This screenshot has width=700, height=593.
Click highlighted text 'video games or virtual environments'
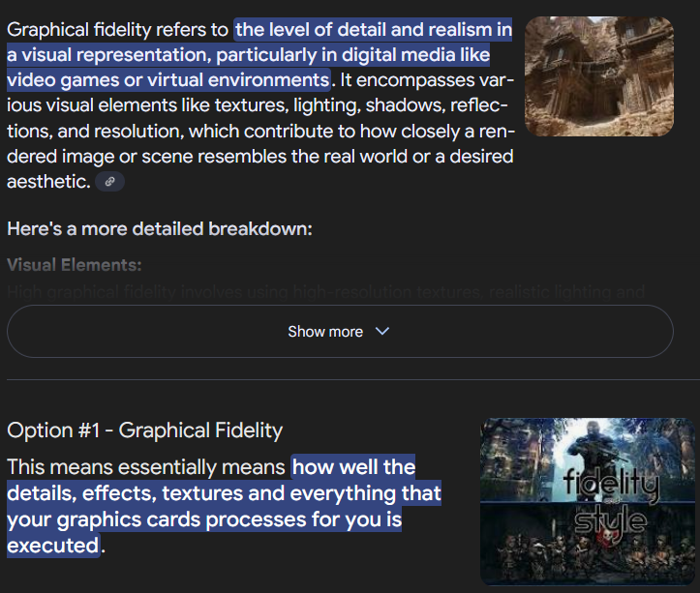(x=168, y=80)
